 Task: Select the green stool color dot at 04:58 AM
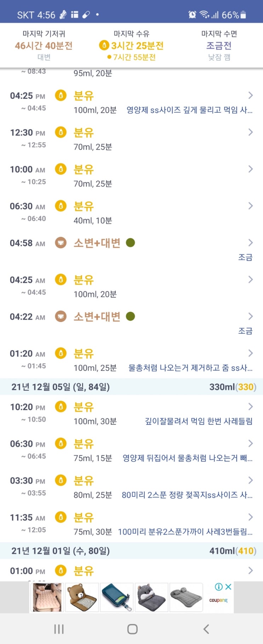point(130,243)
